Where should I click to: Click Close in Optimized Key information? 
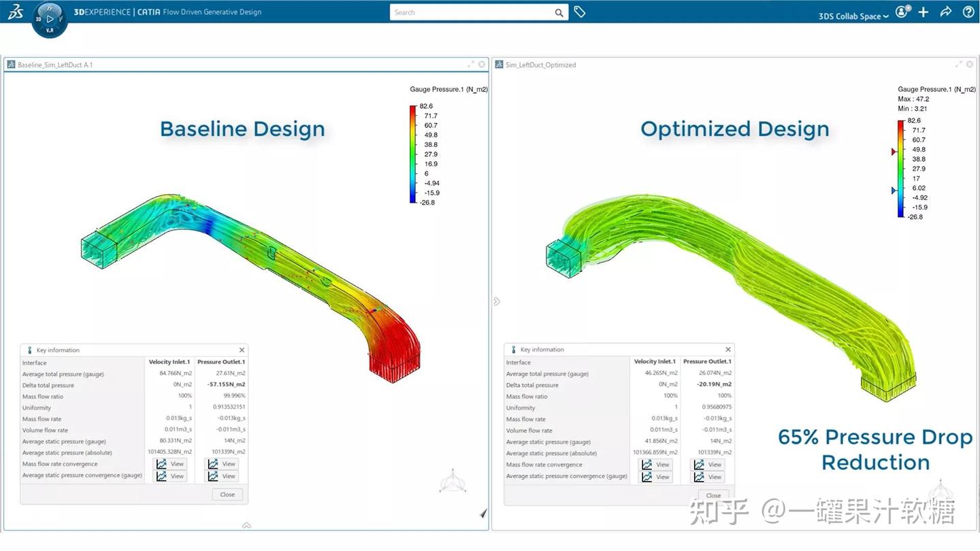pos(713,495)
